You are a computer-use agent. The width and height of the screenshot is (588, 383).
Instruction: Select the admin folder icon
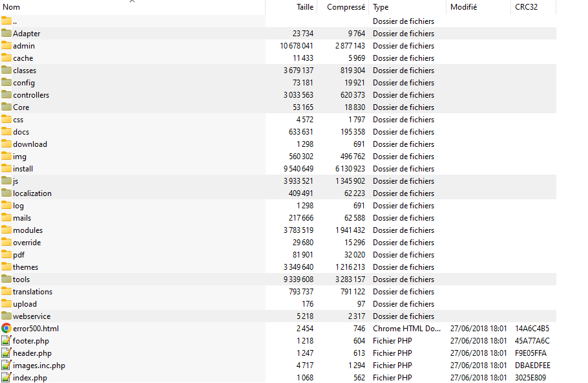[6, 45]
